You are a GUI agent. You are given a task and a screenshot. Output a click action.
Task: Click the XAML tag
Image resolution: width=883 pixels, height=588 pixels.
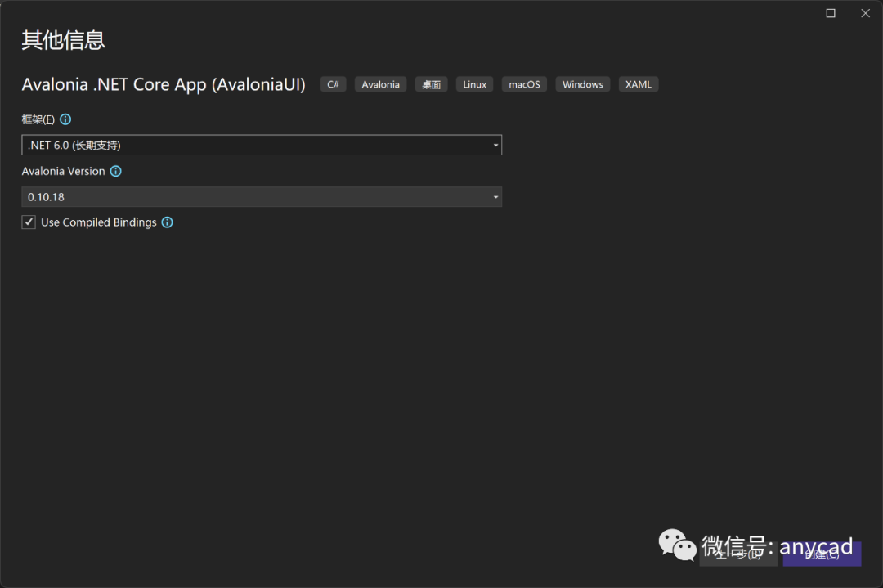(x=639, y=84)
